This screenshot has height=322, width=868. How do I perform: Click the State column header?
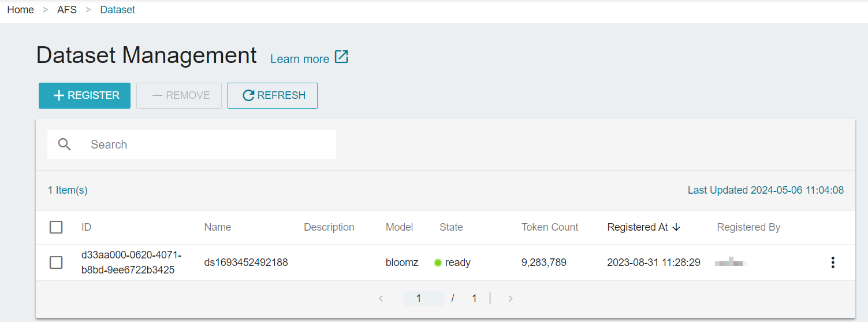[451, 227]
